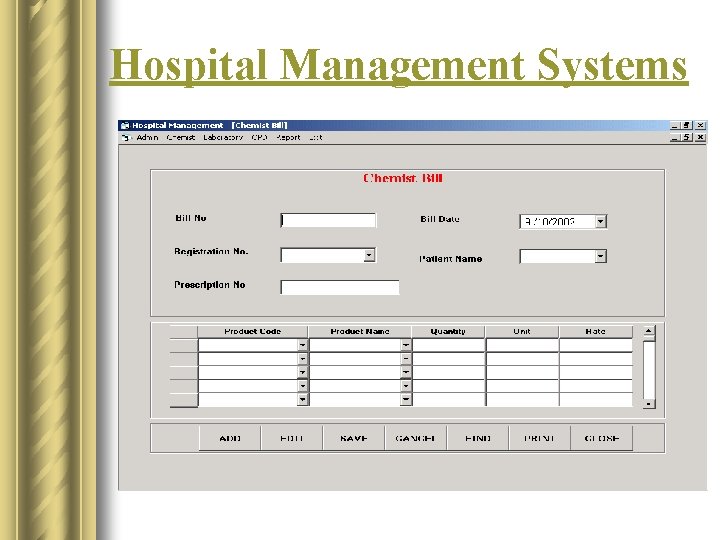Click the Product Name column header
Image resolution: width=720 pixels, height=540 pixels.
(360, 332)
